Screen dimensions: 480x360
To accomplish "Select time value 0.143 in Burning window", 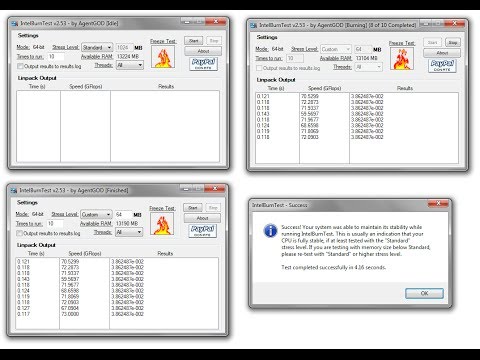I will [263, 114].
